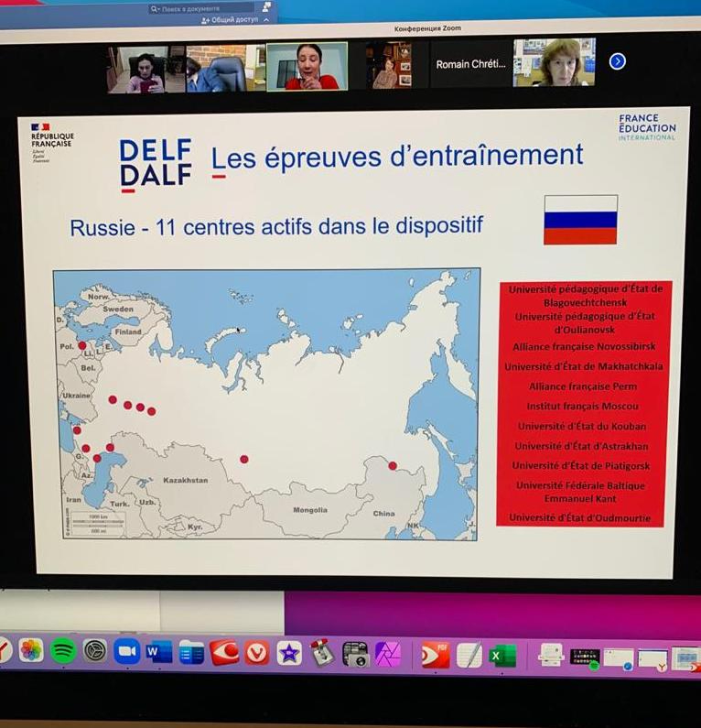The image size is (701, 728).
Task: Open Microsoft Excel from the dock
Action: [x=501, y=656]
